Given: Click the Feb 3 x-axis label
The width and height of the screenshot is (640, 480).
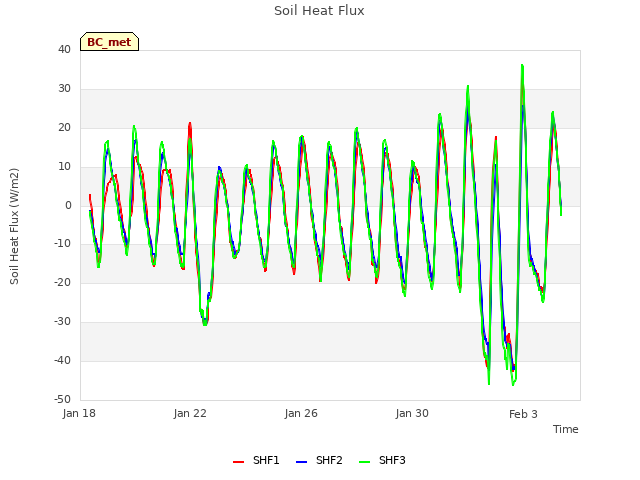Looking at the screenshot, I should point(523,414).
